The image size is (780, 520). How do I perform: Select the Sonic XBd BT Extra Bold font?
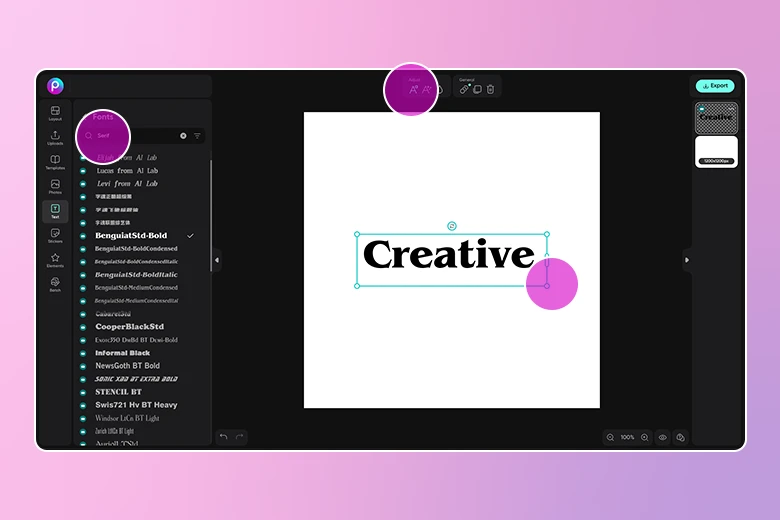click(136, 379)
